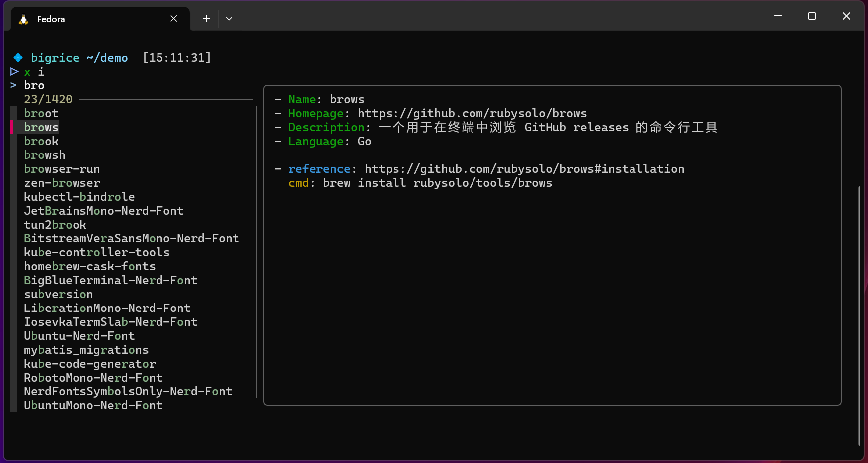Click the blue diamond prompt icon
The width and height of the screenshot is (868, 463).
[18, 58]
